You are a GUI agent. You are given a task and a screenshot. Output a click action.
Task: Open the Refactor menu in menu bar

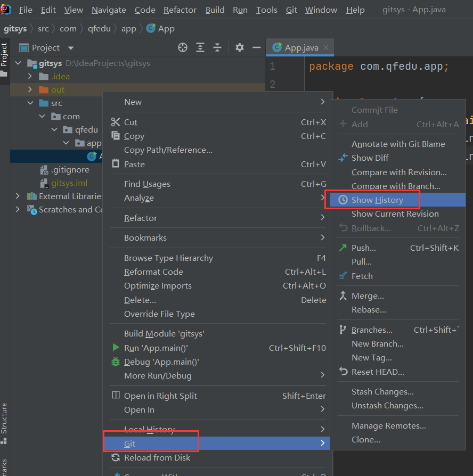point(180,10)
